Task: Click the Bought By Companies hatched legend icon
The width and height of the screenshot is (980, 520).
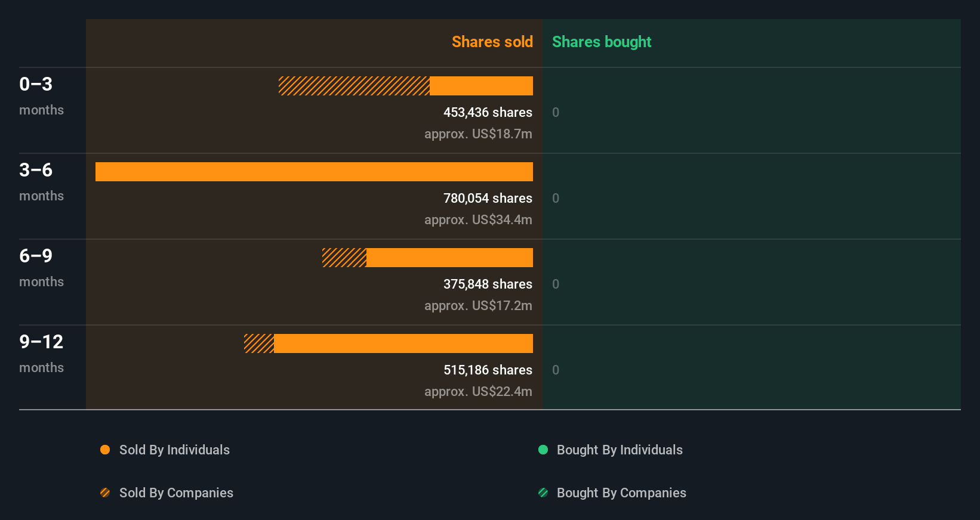Action: tap(543, 493)
